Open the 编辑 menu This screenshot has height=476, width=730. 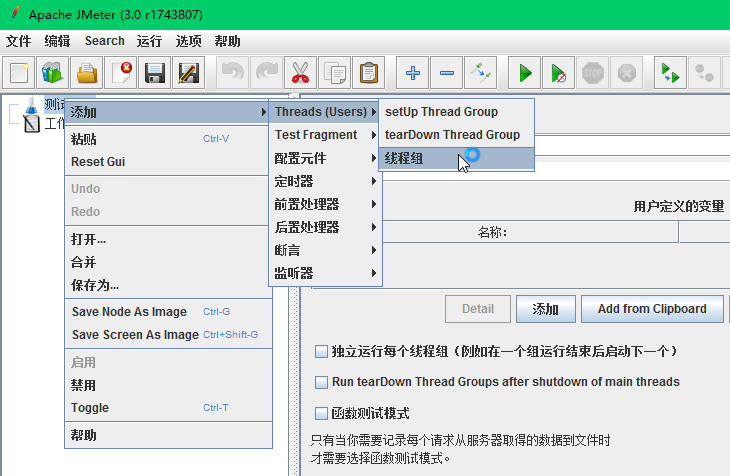coord(57,41)
